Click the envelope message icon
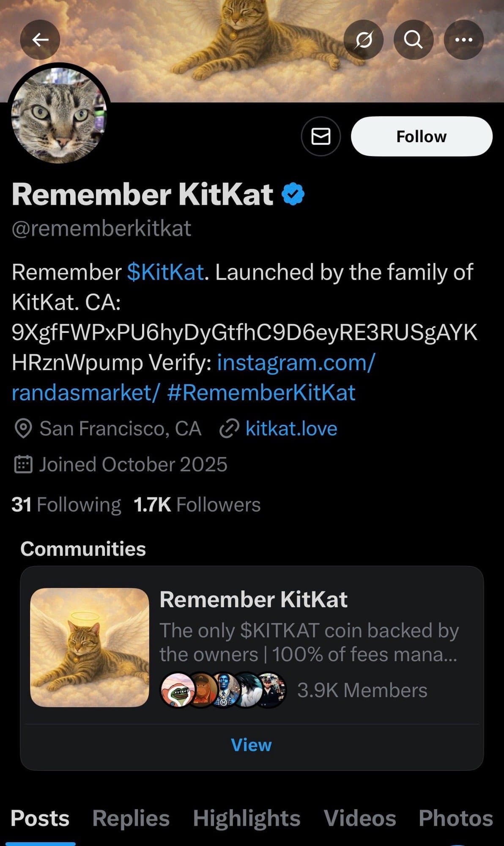504x846 pixels. pos(320,136)
